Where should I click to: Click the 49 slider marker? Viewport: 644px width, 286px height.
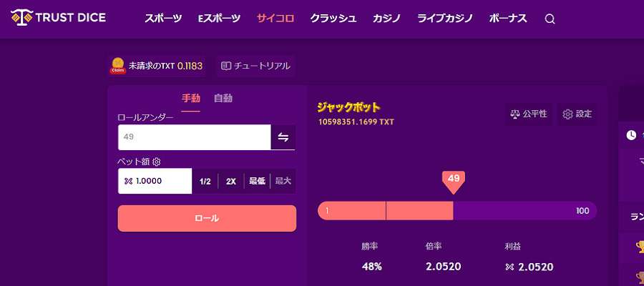(454, 182)
